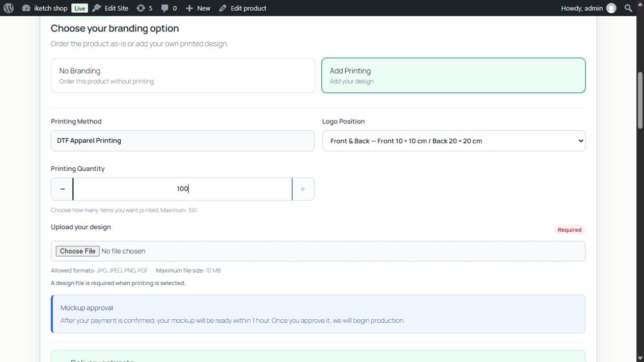
Task: Increase printing quantity with plus button
Action: 303,189
